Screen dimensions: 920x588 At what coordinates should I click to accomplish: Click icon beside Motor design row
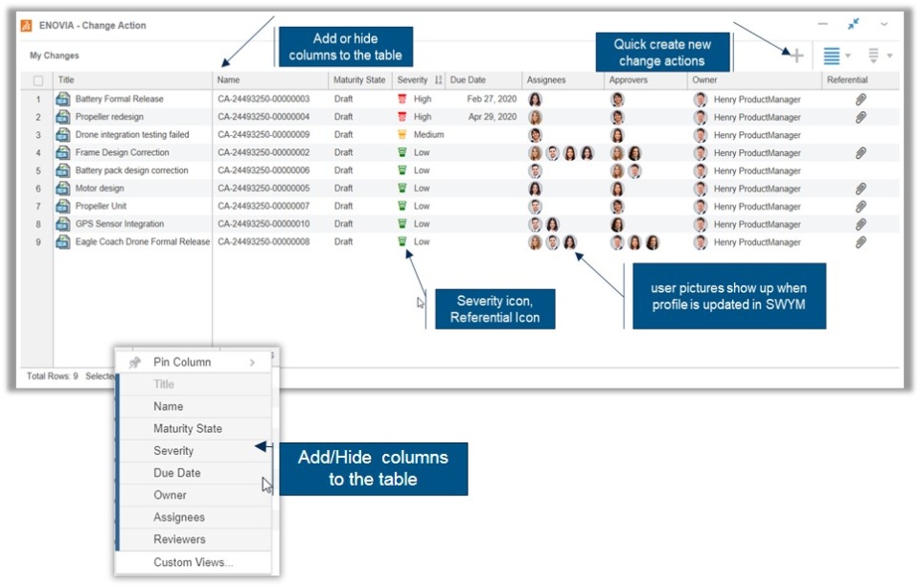coord(63,189)
